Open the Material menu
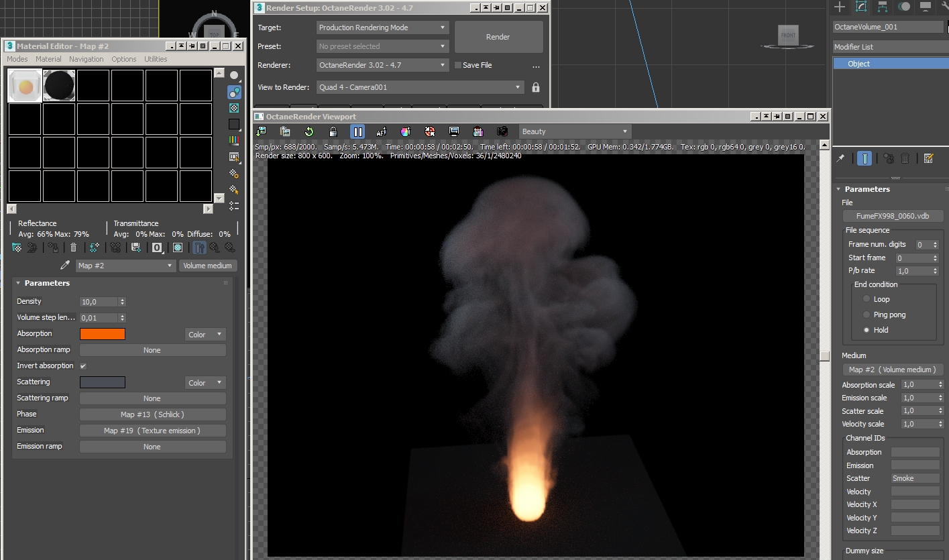Viewport: 949px width, 560px height. tap(48, 59)
